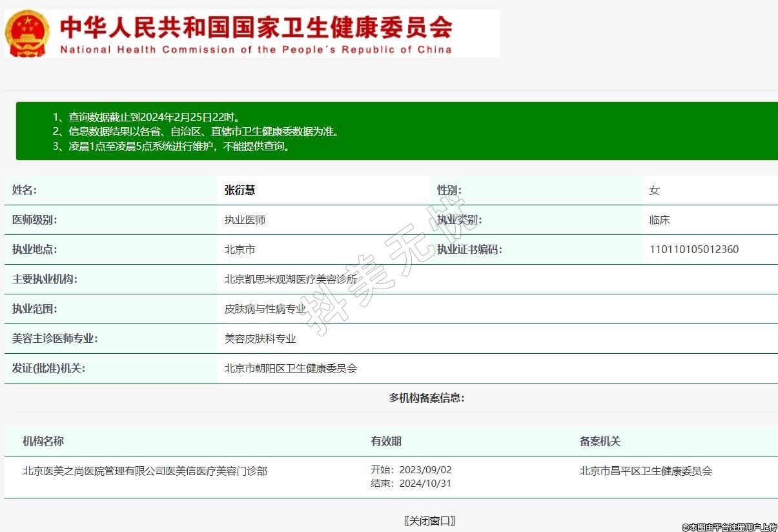
Task: Click the 美容皮肤科专业 specialty value
Action: click(x=260, y=339)
